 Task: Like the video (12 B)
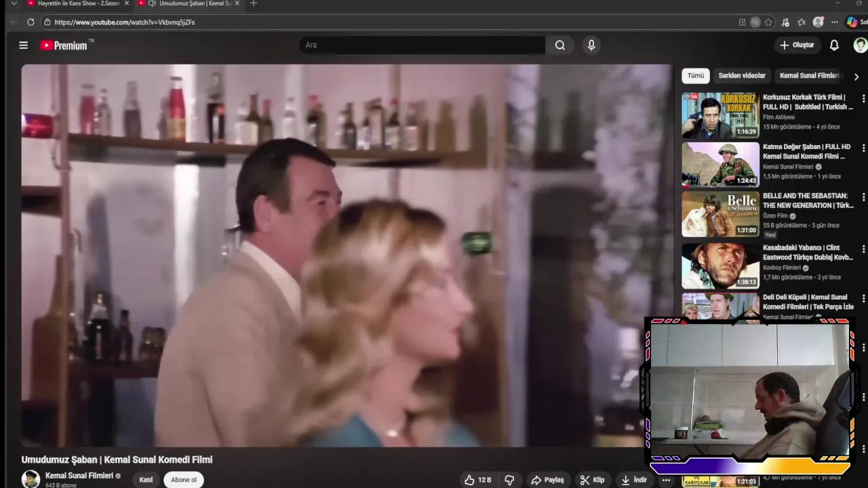[x=477, y=480]
